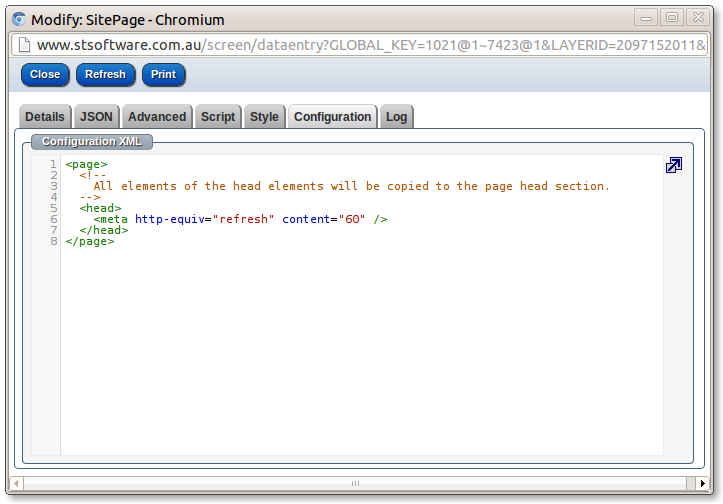The width and height of the screenshot is (723, 504).
Task: Click the page icon in address bar
Action: [23, 45]
